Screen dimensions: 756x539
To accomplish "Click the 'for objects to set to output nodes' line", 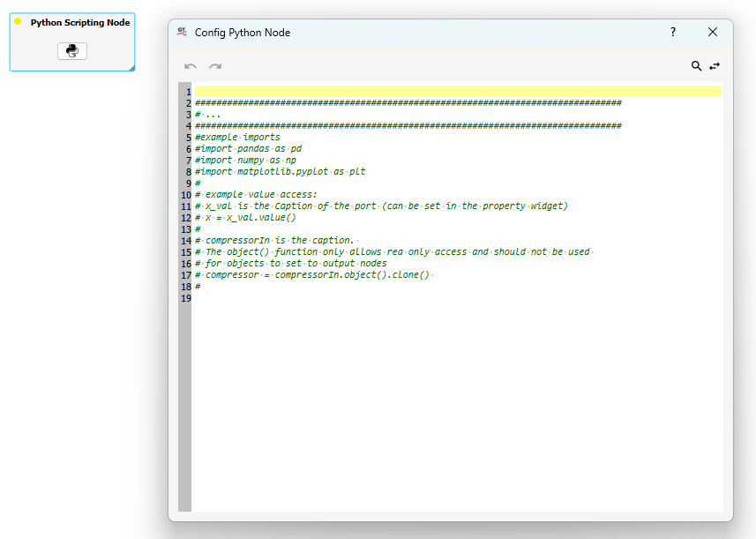I will click(291, 263).
